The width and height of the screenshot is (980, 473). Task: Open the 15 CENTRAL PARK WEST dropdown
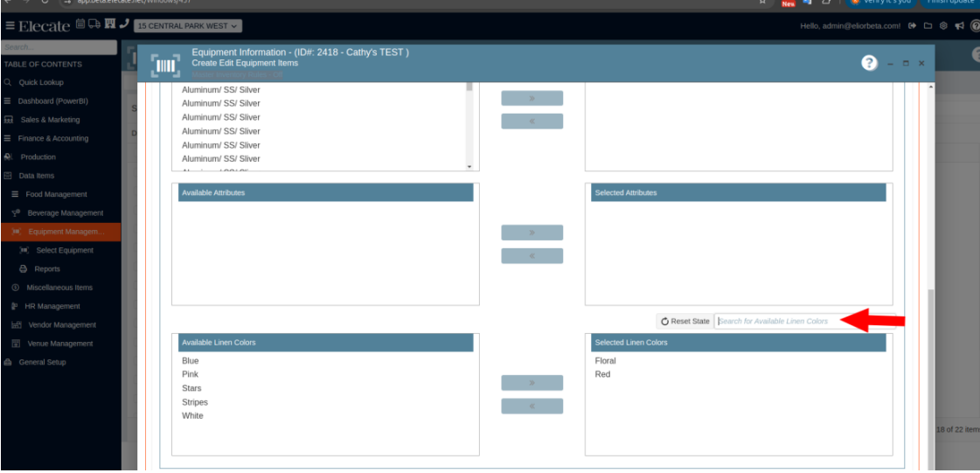(187, 26)
